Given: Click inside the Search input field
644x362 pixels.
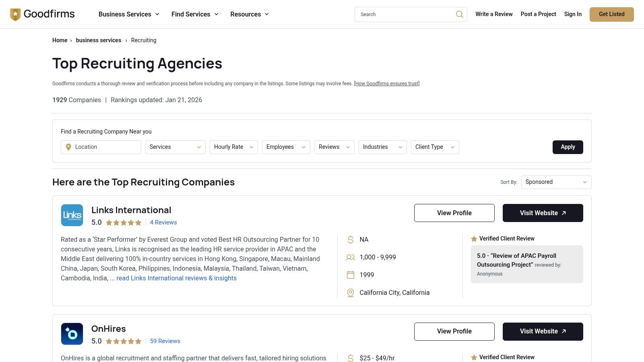Looking at the screenshot, I should click(402, 14).
